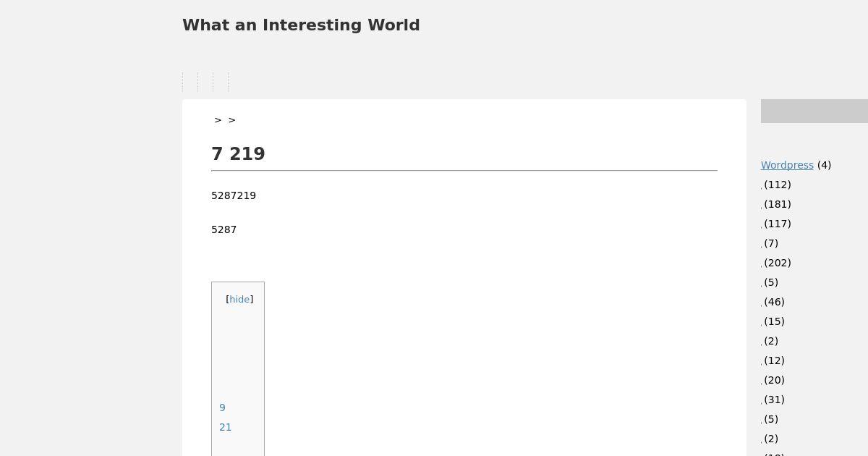Choose the category with (12) posts
Viewport: 868px width, 456px height.
(762, 362)
